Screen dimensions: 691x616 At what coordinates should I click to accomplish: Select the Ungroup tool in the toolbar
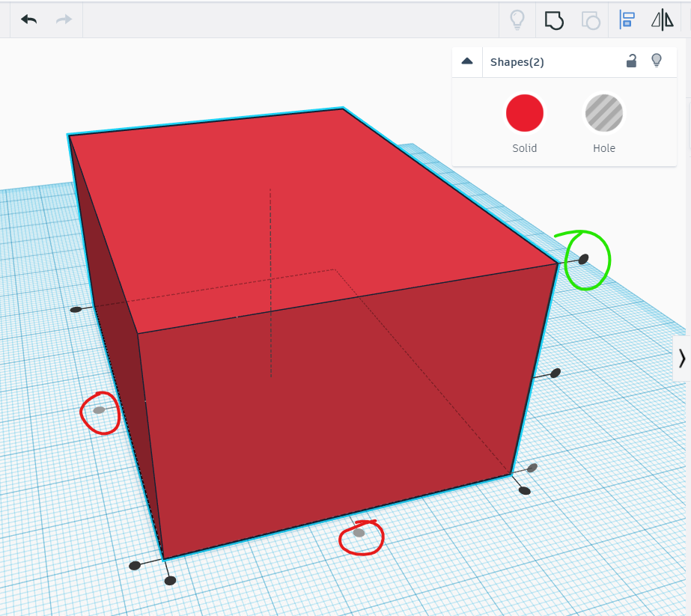(591, 20)
